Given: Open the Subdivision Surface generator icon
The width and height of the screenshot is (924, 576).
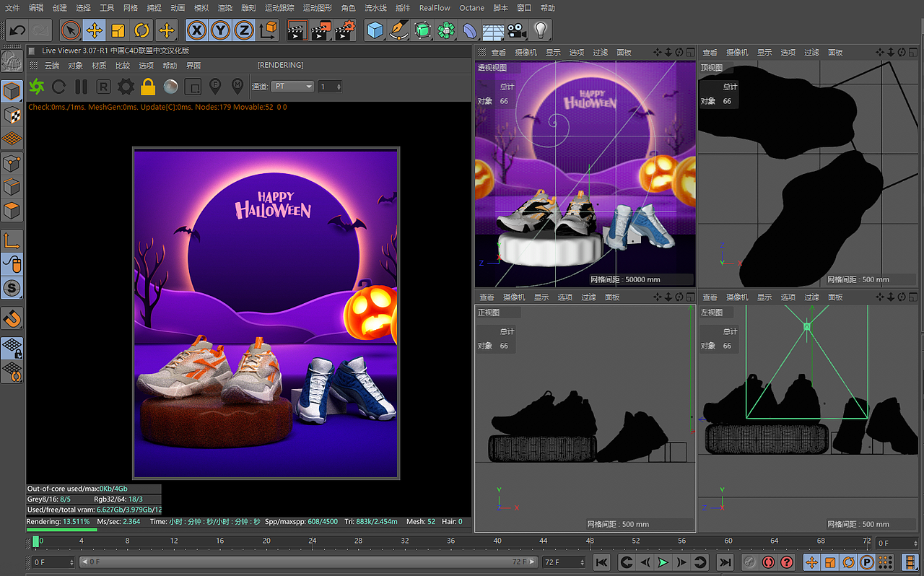Looking at the screenshot, I should tap(423, 30).
